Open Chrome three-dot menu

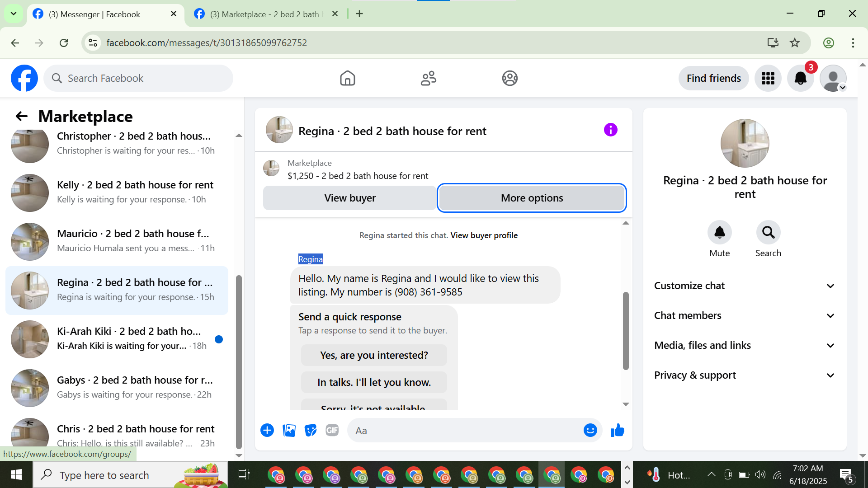tap(853, 43)
